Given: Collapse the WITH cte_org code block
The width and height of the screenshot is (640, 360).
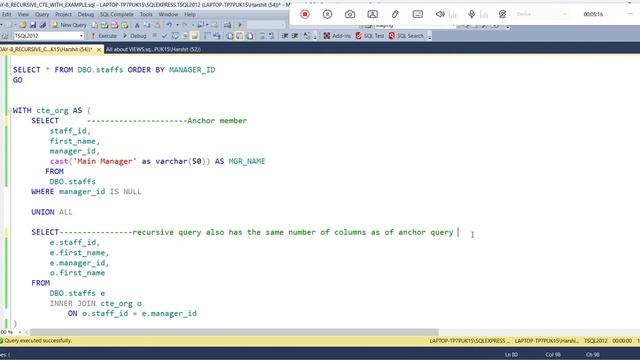Looking at the screenshot, I should tap(10, 111).
